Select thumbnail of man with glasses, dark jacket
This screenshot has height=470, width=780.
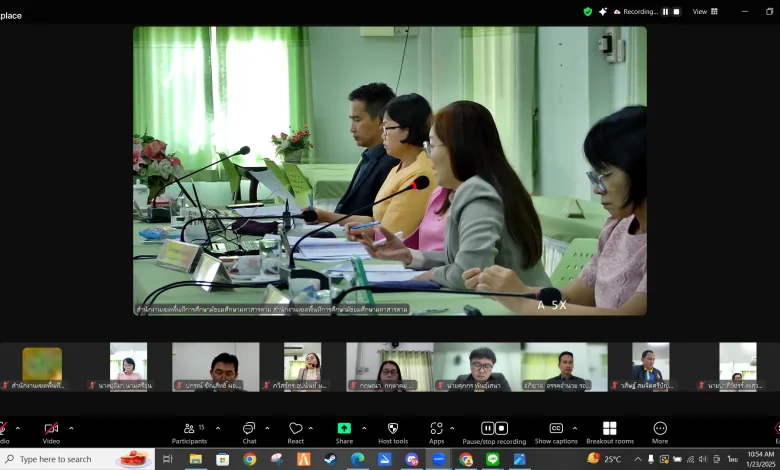477,367
